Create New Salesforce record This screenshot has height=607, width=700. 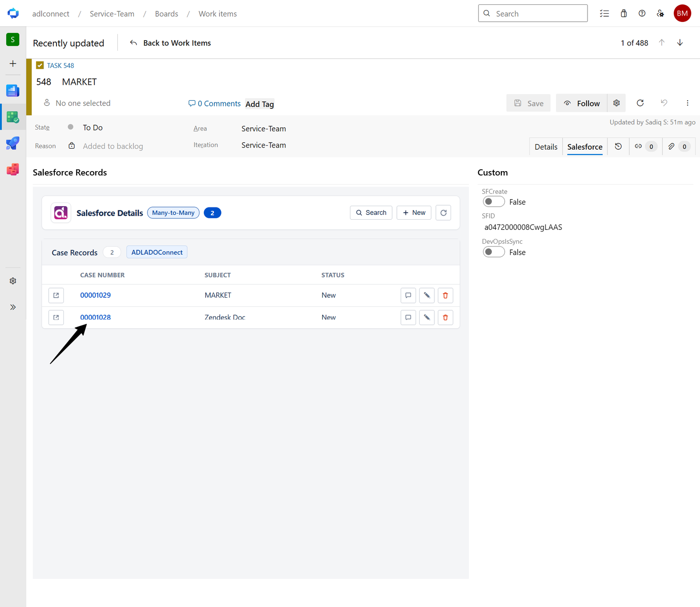click(x=414, y=213)
